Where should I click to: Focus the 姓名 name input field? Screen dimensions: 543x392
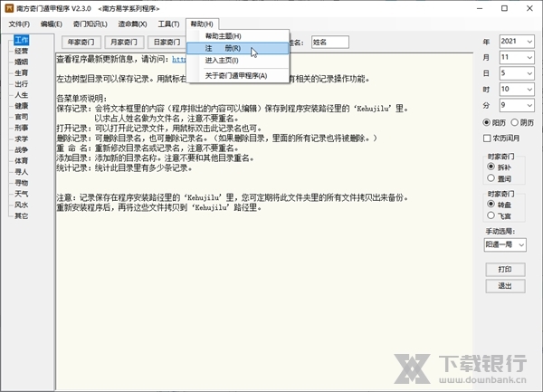(330, 42)
